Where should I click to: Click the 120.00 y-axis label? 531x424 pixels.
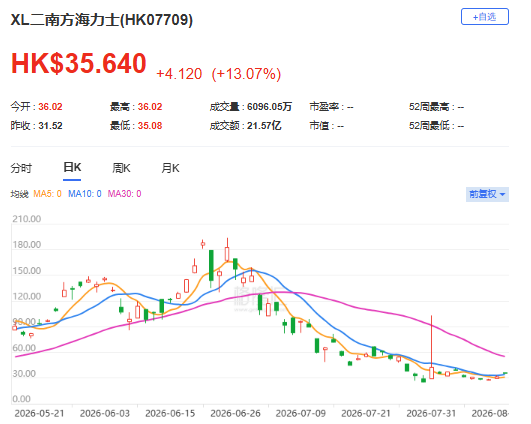point(27,297)
